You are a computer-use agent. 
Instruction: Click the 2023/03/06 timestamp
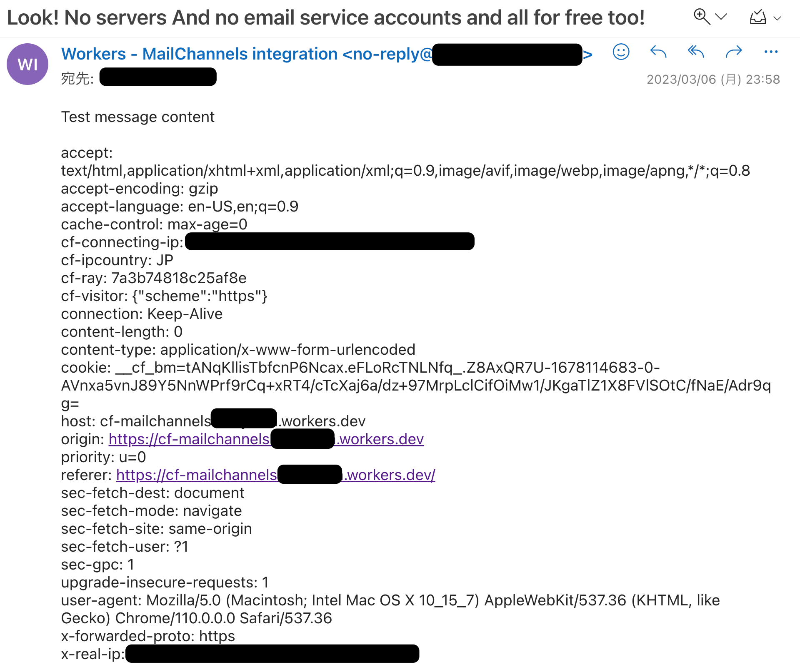pos(713,79)
